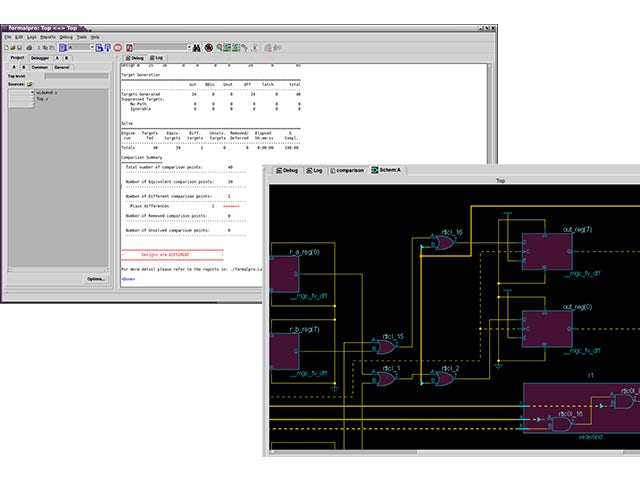
Task: Click the binoculars find icon
Action: [x=196, y=48]
